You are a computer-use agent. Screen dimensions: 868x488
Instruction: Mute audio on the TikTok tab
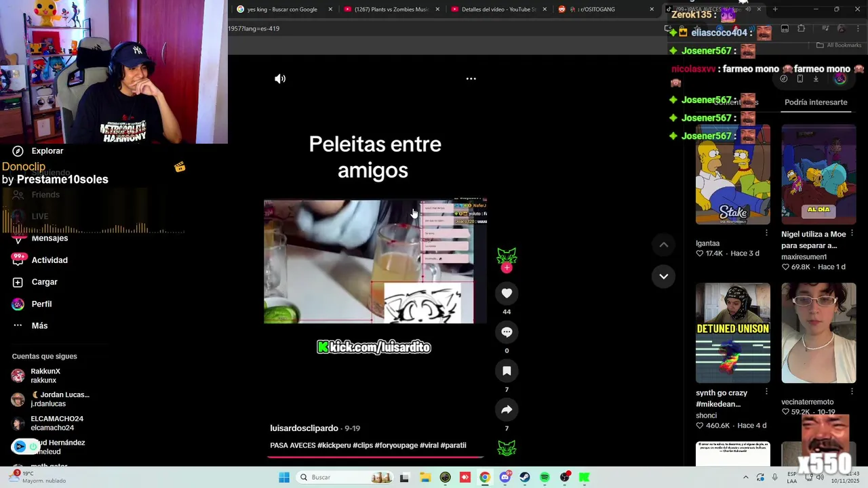[748, 9]
